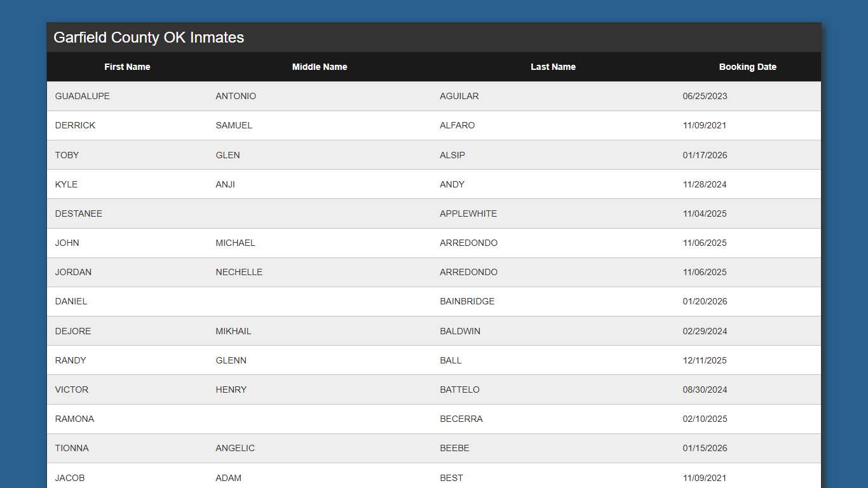
Task: Click the Garfield County OK Inmates title
Action: pyautogui.click(x=148, y=37)
